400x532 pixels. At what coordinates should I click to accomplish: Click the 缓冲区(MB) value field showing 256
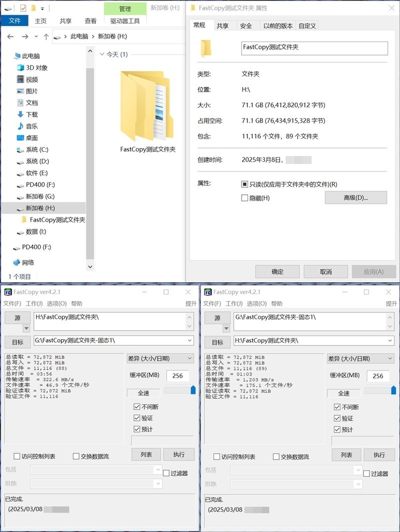coord(178,375)
